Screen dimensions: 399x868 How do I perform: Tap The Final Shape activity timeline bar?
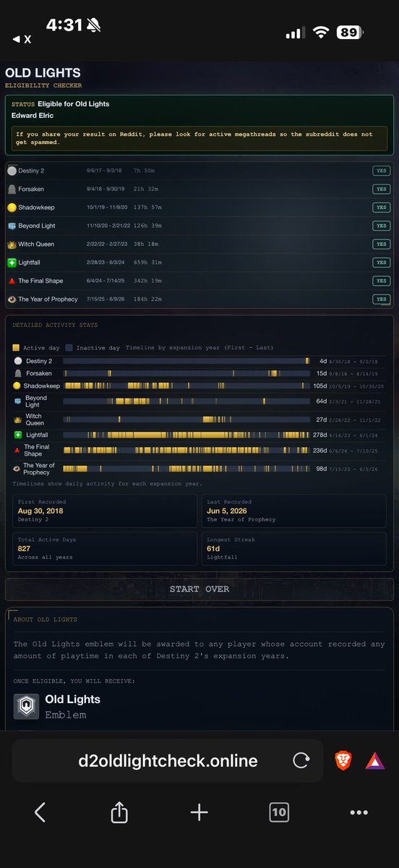[x=186, y=450]
